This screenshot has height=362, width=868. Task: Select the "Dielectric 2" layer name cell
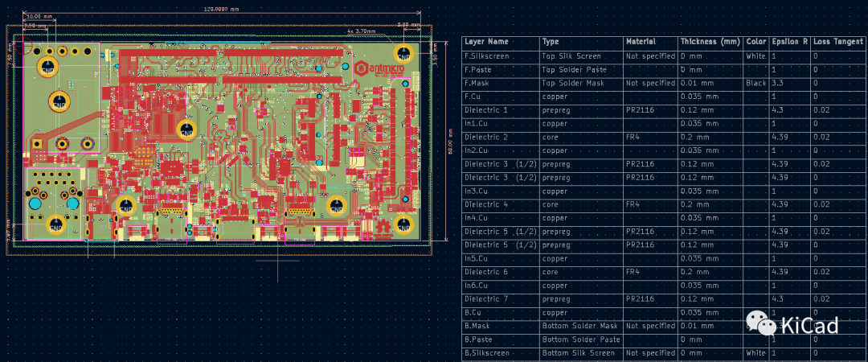(501, 137)
